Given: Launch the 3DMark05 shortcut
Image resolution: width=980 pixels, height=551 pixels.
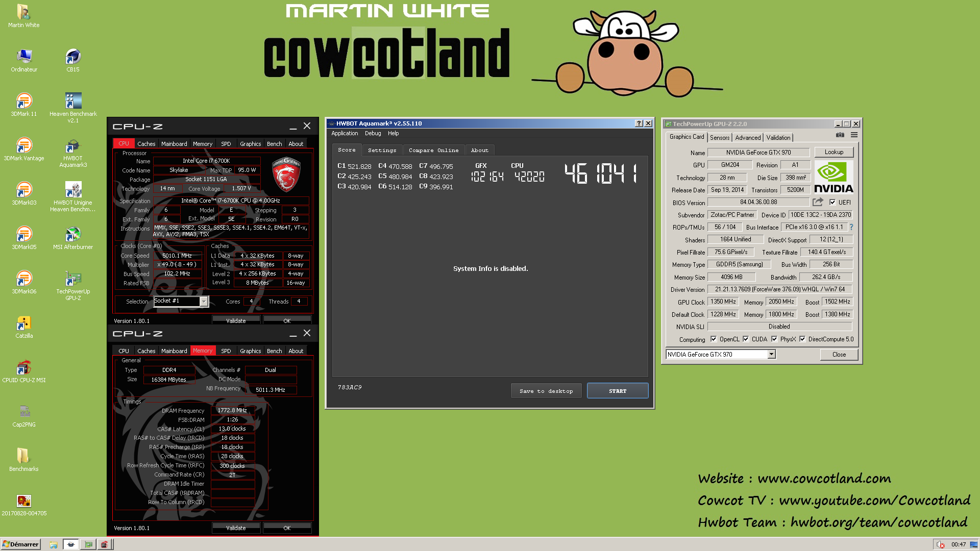Looking at the screenshot, I should 24,238.
